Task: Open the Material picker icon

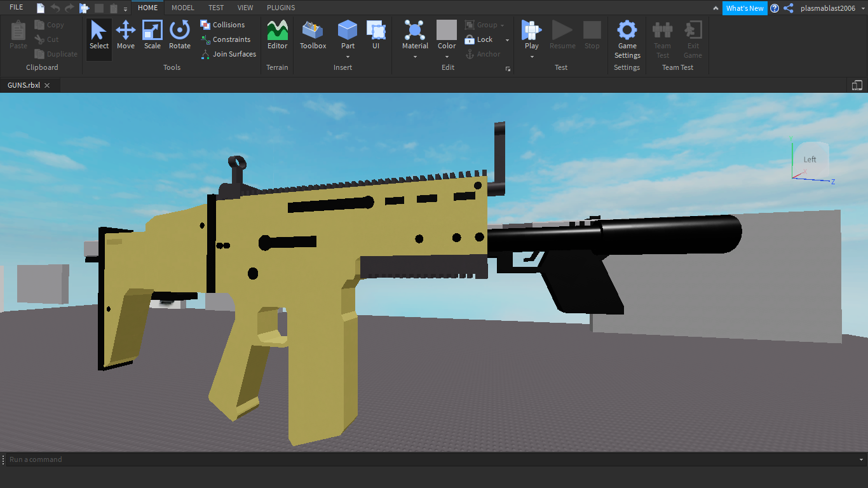Action: tap(415, 30)
